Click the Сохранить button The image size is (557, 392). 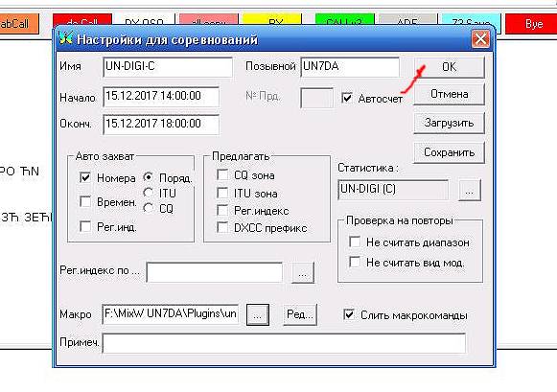tap(449, 152)
